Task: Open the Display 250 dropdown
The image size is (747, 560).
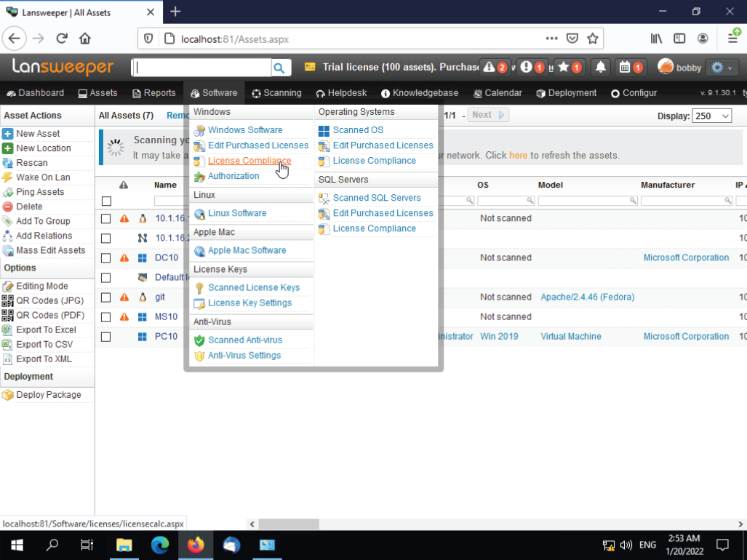Action: 712,116
